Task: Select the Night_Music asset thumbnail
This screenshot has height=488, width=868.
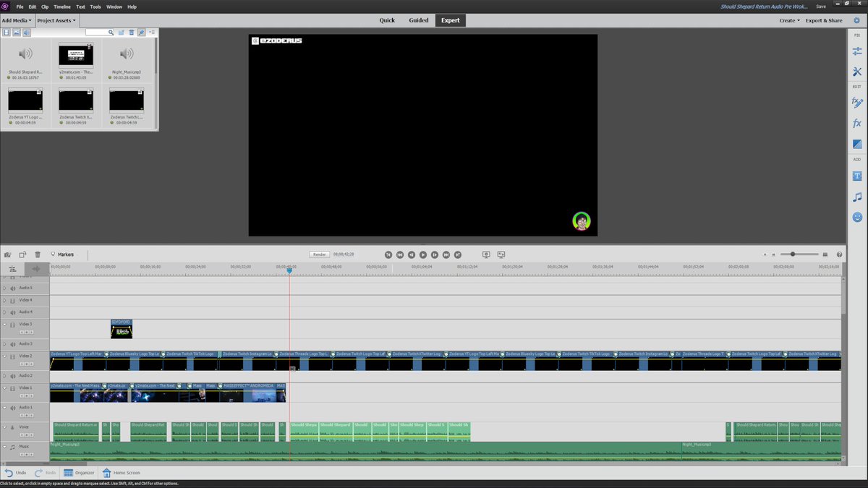Action: (127, 53)
